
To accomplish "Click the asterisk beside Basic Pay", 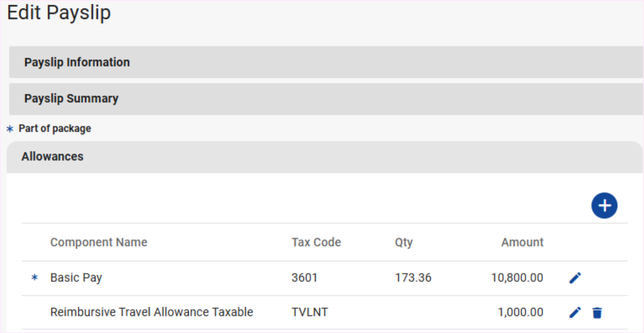I will [35, 278].
